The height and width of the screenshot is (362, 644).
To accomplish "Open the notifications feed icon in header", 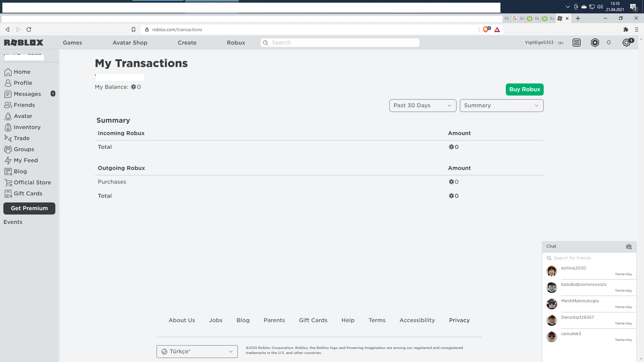I will 577,43.
